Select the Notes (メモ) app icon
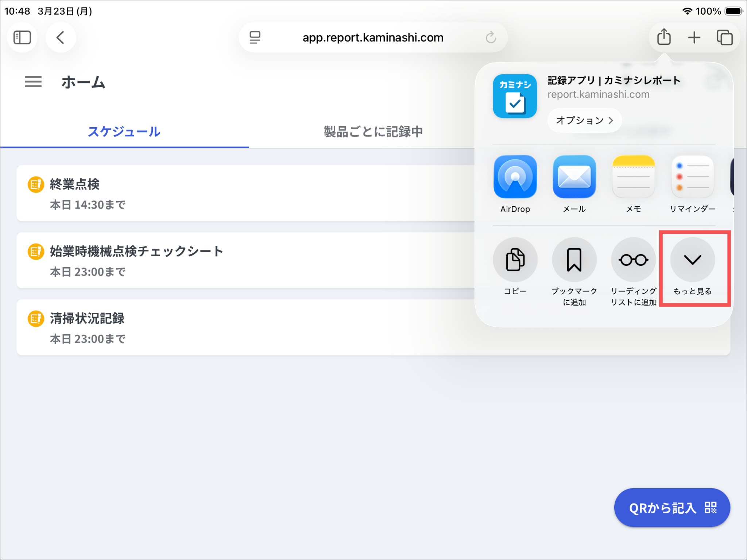 click(633, 177)
